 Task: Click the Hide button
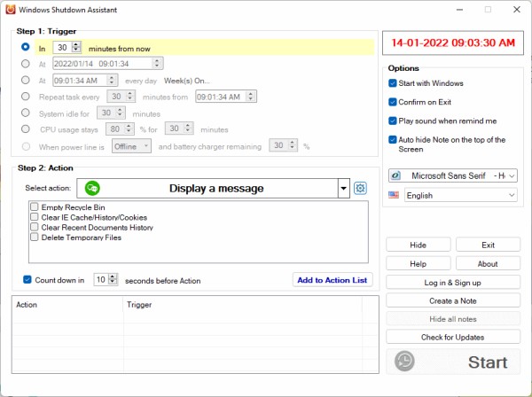click(418, 245)
